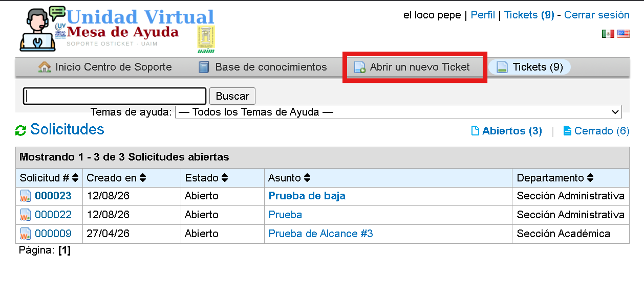Click the green refresh icon beside Solicitudes

pyautogui.click(x=20, y=131)
